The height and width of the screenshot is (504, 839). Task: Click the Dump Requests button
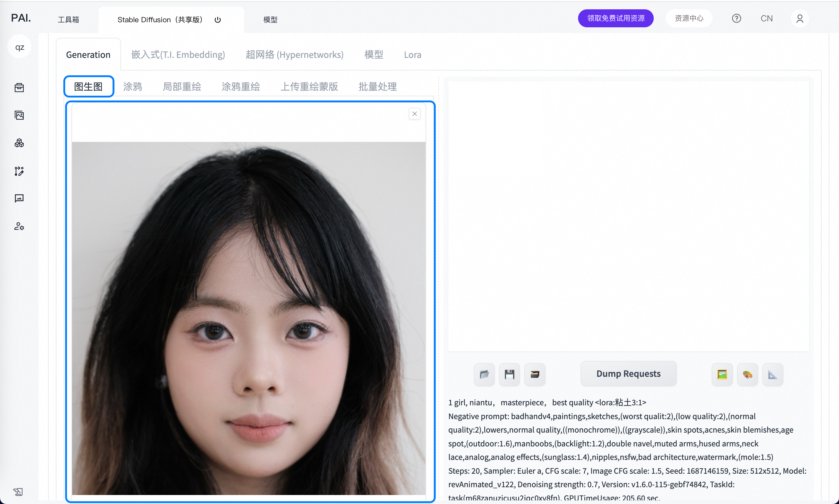tap(628, 373)
